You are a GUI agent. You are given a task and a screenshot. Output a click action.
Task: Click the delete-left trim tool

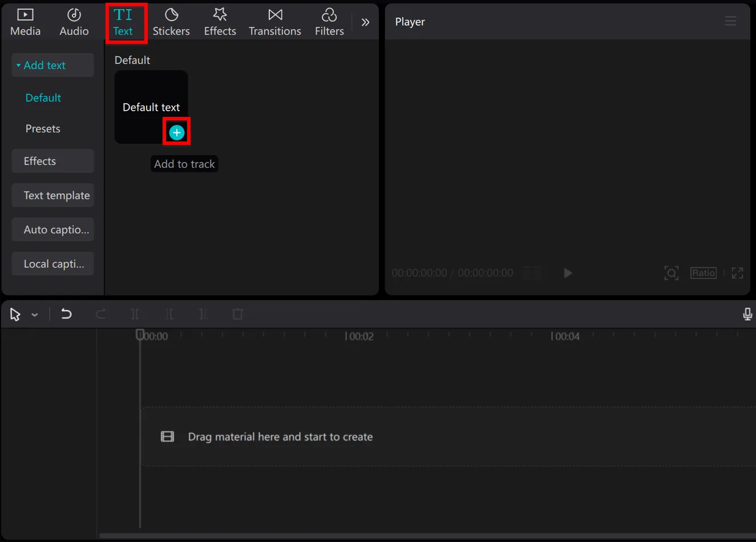[169, 314]
